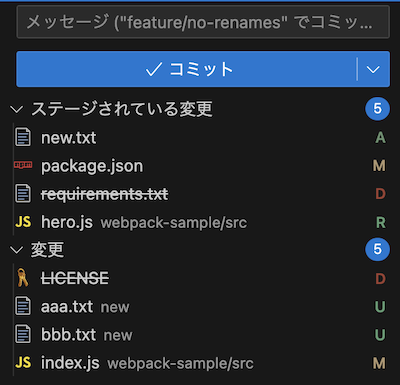Click the R status letter for hero.js
The height and width of the screenshot is (385, 400).
pyautogui.click(x=381, y=223)
